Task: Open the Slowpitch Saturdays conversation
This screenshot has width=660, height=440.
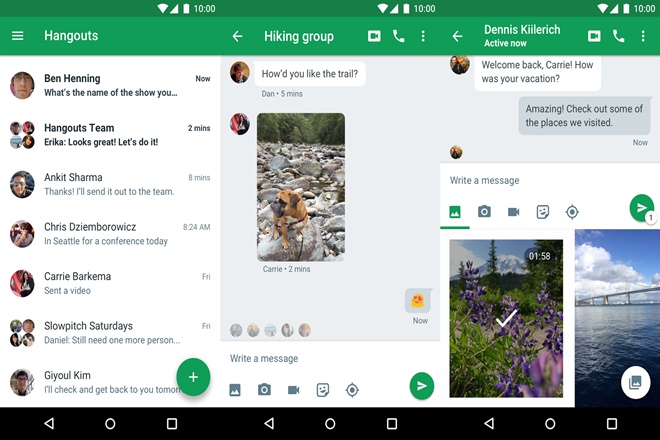Action: pos(110,333)
